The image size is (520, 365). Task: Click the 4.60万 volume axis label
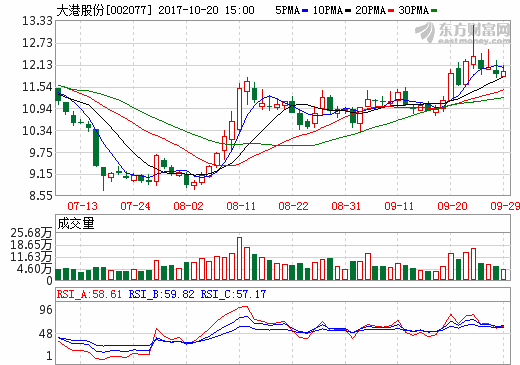tap(35, 269)
